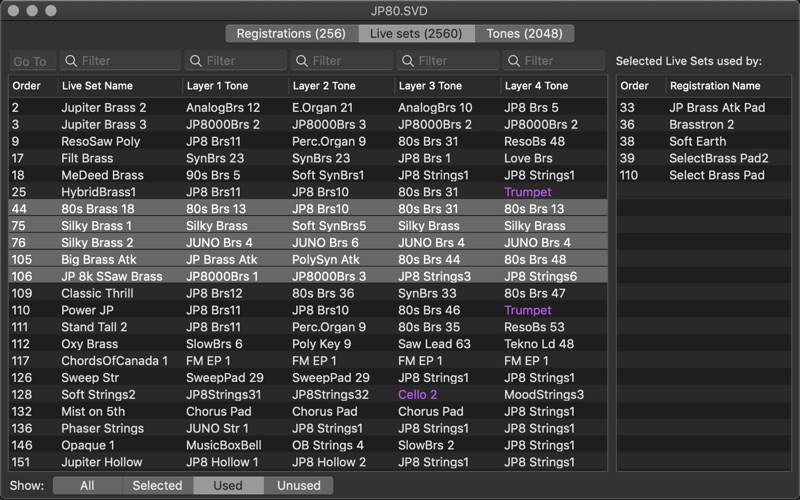Select the JP Brass Atk Pad registration

[x=704, y=108]
